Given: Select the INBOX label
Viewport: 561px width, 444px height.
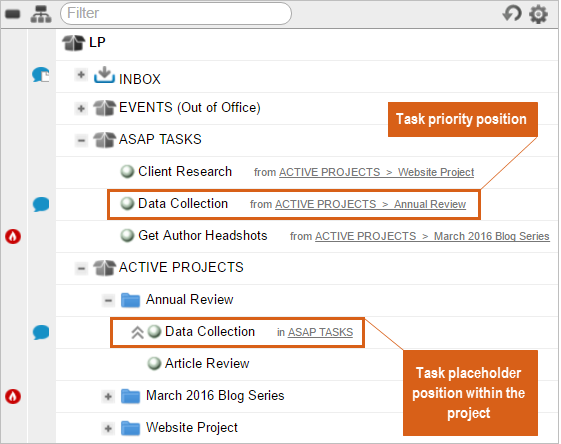Looking at the screenshot, I should (140, 79).
